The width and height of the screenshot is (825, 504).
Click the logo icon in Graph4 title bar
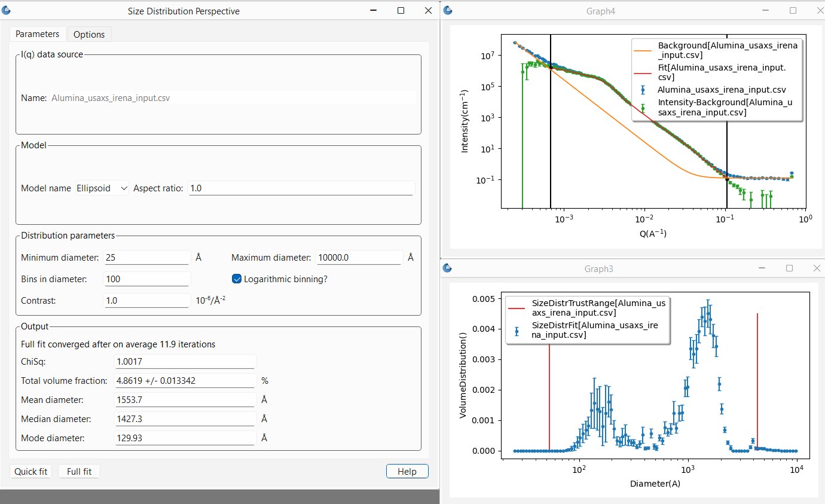[x=448, y=10]
